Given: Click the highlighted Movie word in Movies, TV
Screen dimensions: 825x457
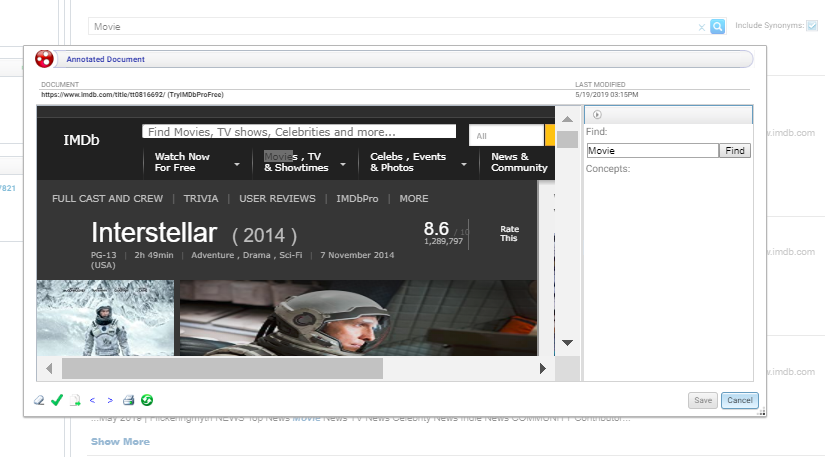Looking at the screenshot, I should pos(278,156).
